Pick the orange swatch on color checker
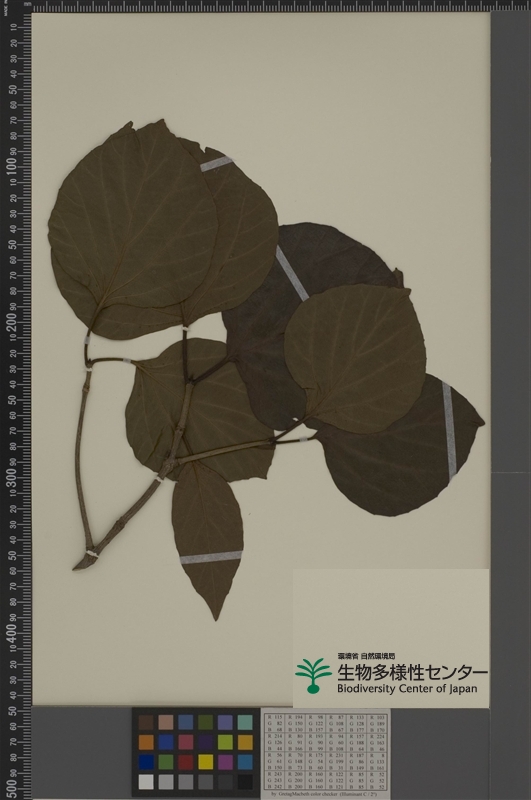531x800 pixels. [146, 742]
